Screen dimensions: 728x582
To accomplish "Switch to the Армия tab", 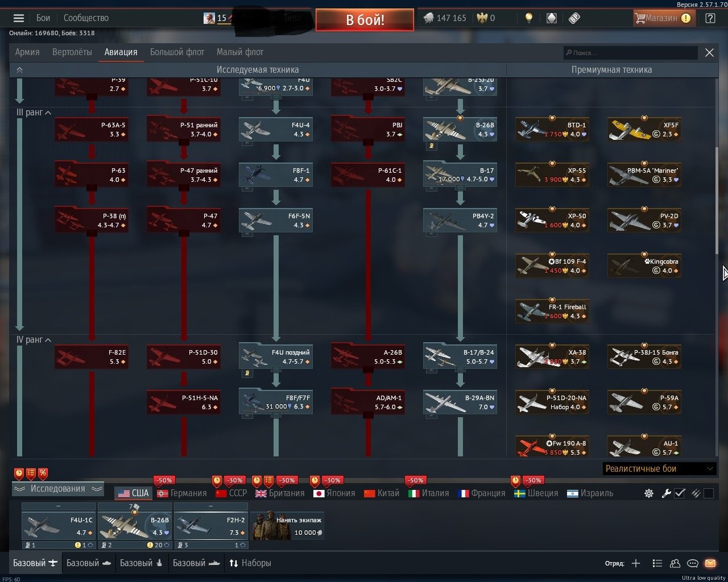I will coord(27,52).
